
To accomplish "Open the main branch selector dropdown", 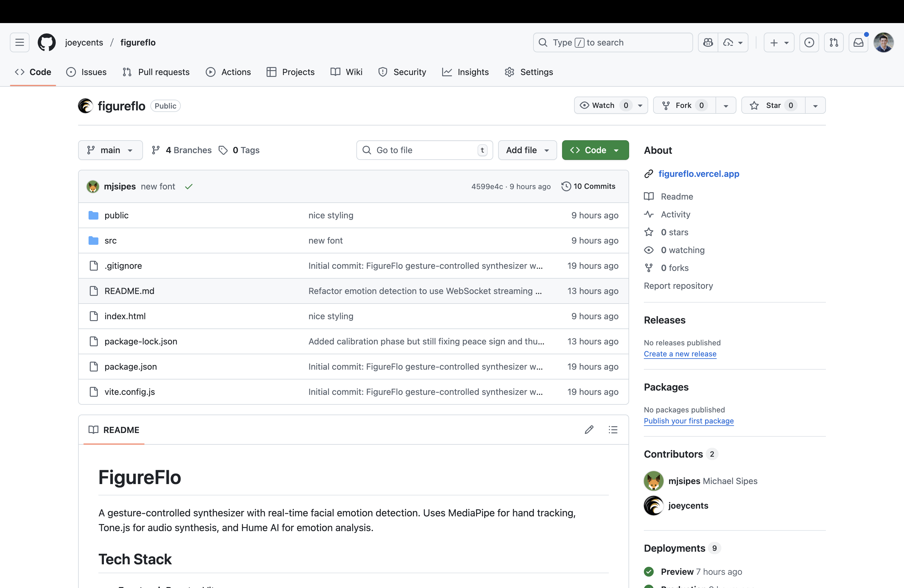I will tap(110, 150).
